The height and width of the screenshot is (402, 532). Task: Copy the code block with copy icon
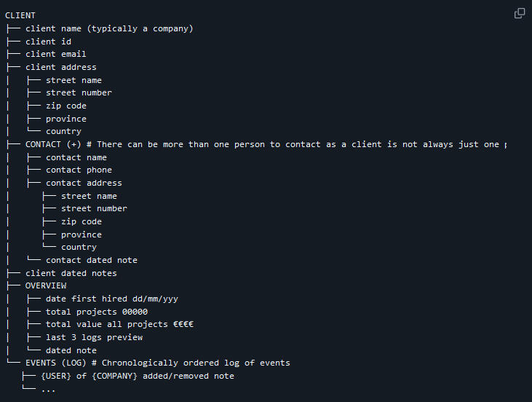[520, 13]
